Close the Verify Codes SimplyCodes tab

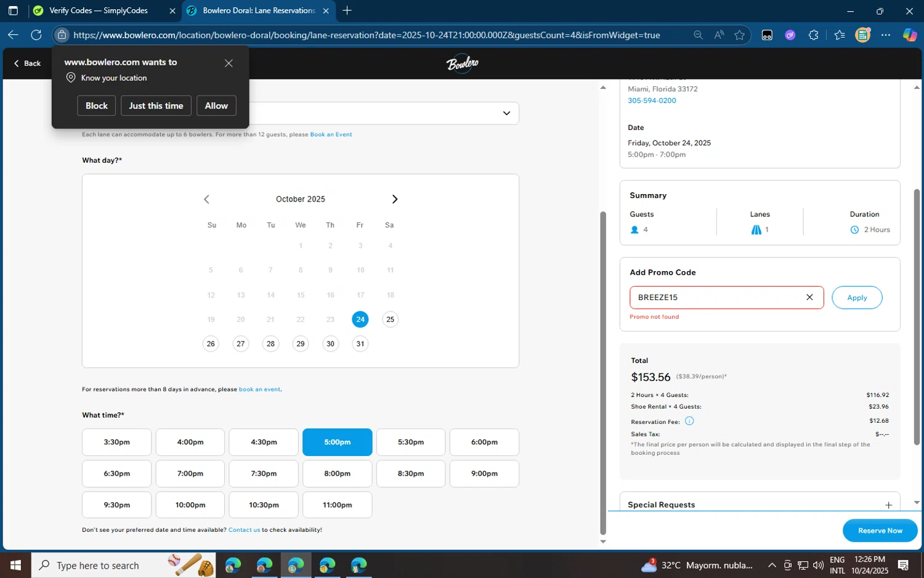pos(172,10)
